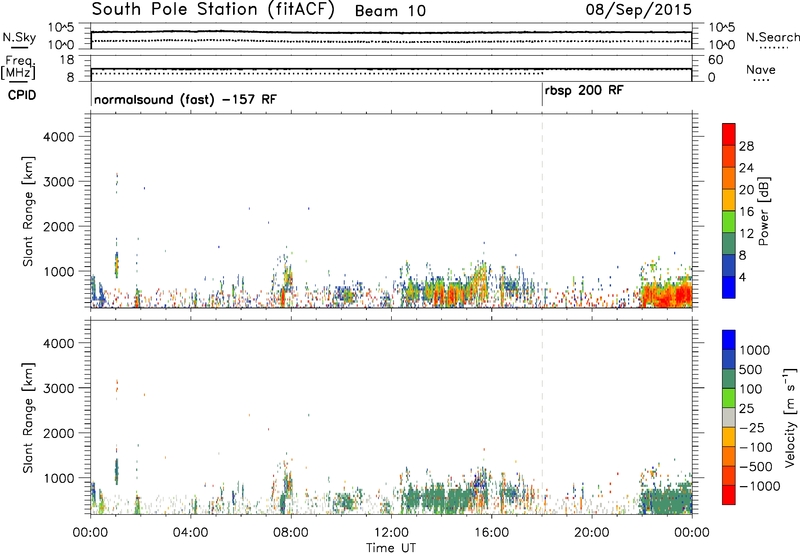Click the gray near-zero velocity swatch
Image resolution: width=800 pixels, height=554 pixels.
(x=729, y=418)
